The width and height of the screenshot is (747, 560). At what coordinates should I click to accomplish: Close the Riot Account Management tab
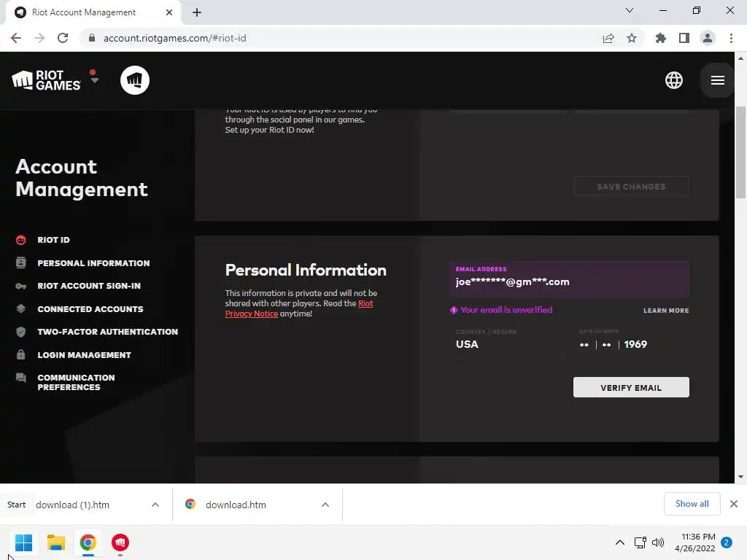[169, 12]
